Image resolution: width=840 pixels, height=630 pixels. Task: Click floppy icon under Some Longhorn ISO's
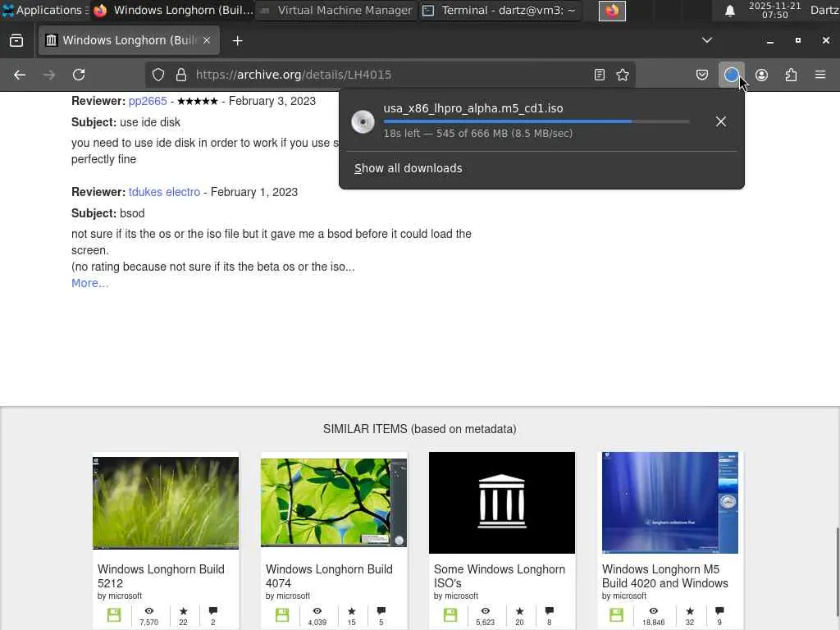450,615
